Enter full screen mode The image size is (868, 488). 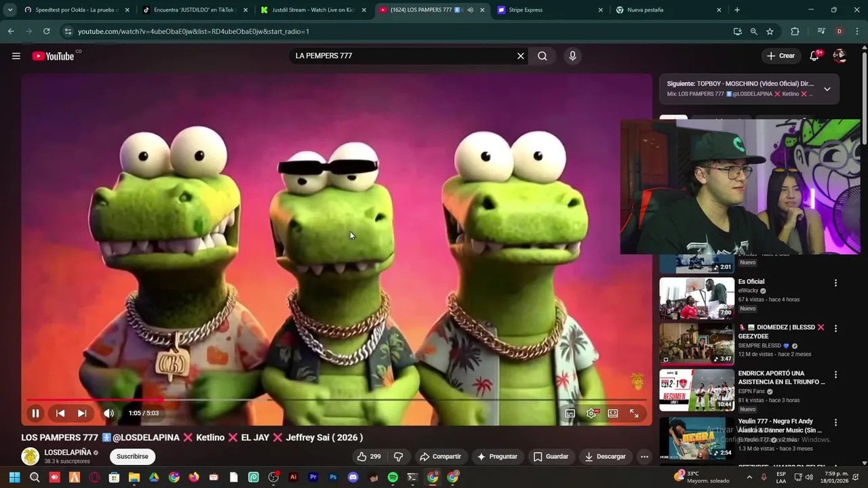point(634,413)
